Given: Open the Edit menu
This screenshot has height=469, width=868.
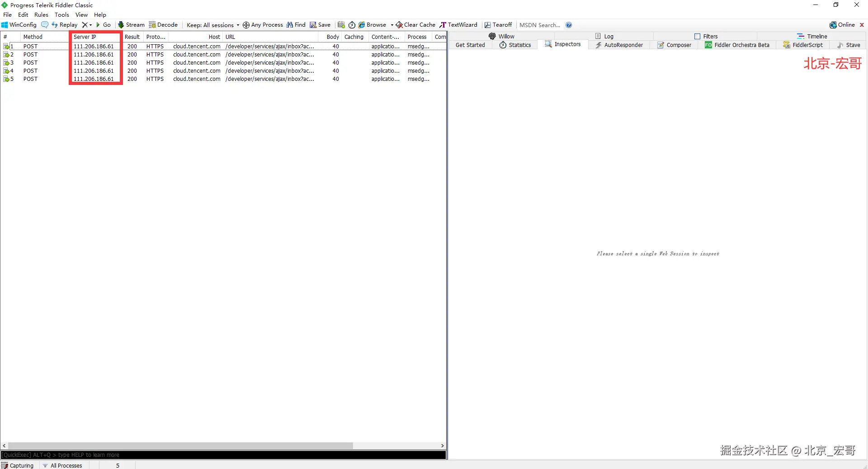Looking at the screenshot, I should (x=23, y=14).
